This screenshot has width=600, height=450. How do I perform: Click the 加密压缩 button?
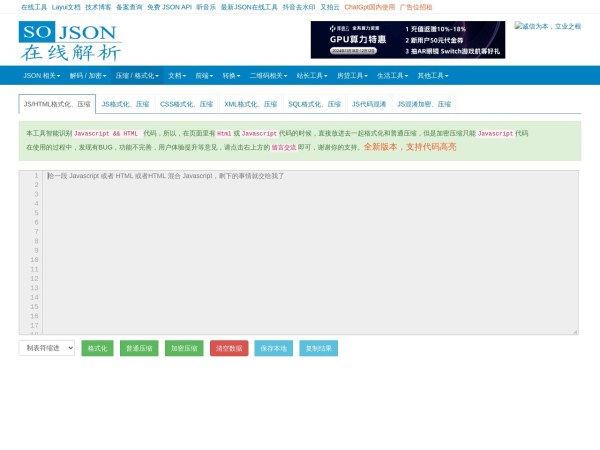[x=183, y=348]
